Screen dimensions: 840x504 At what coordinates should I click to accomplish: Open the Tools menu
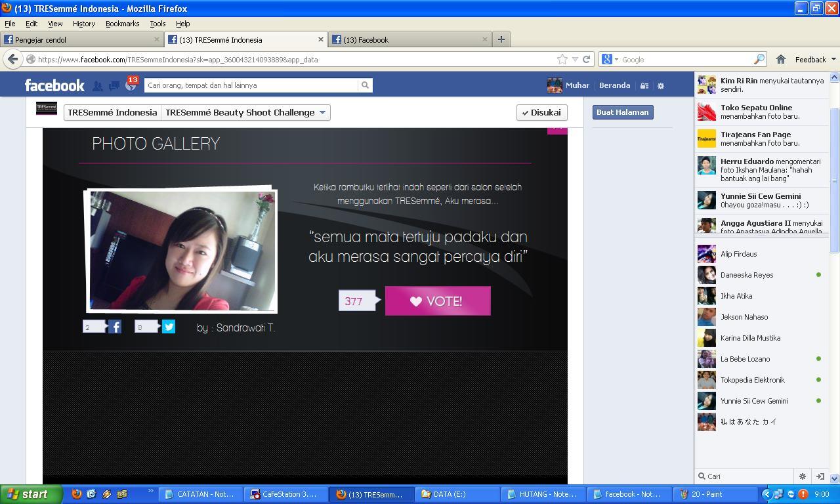(157, 24)
